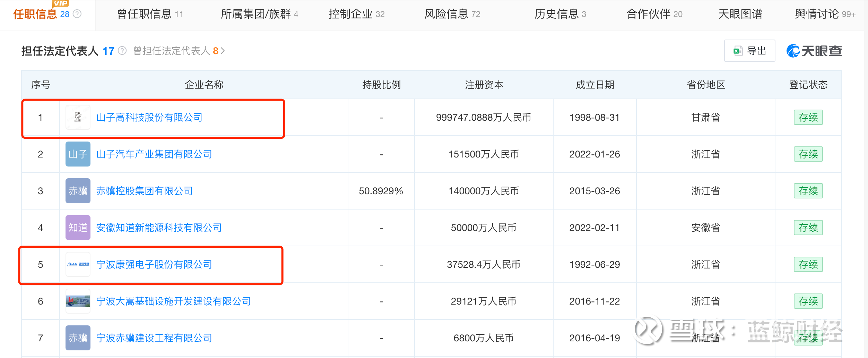Select the 赤骥 logo of 赤骥控股集团
The width and height of the screenshot is (868, 358).
[78, 191]
